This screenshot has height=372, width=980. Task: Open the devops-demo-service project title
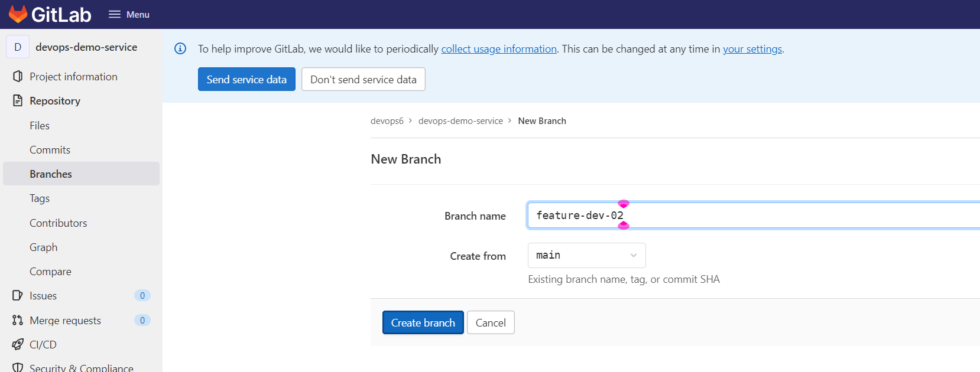point(86,47)
